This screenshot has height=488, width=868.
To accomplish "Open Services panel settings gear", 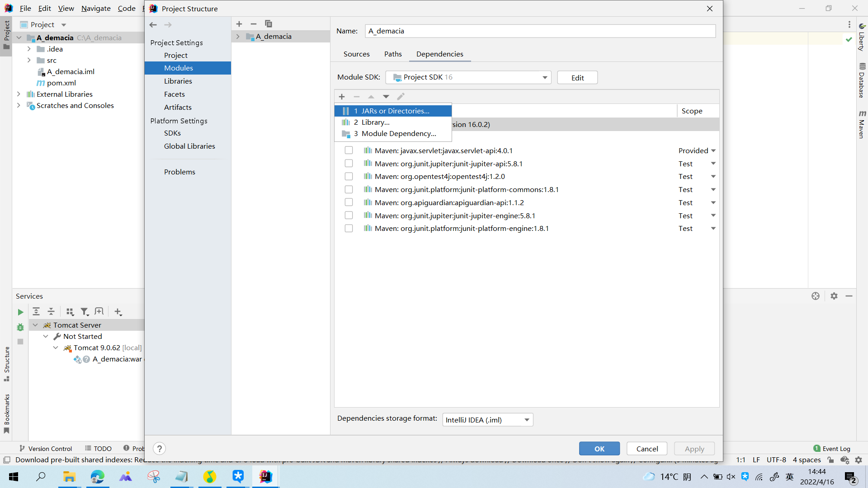I will [834, 296].
